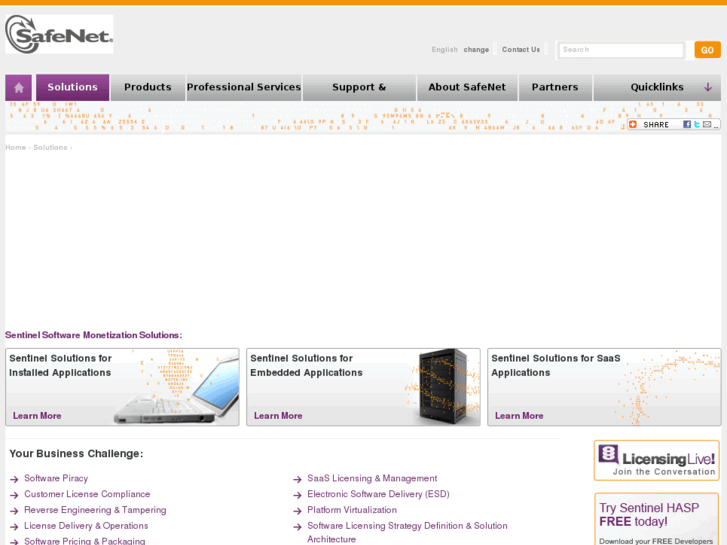
Task: Open Professional Services menu
Action: 244,87
